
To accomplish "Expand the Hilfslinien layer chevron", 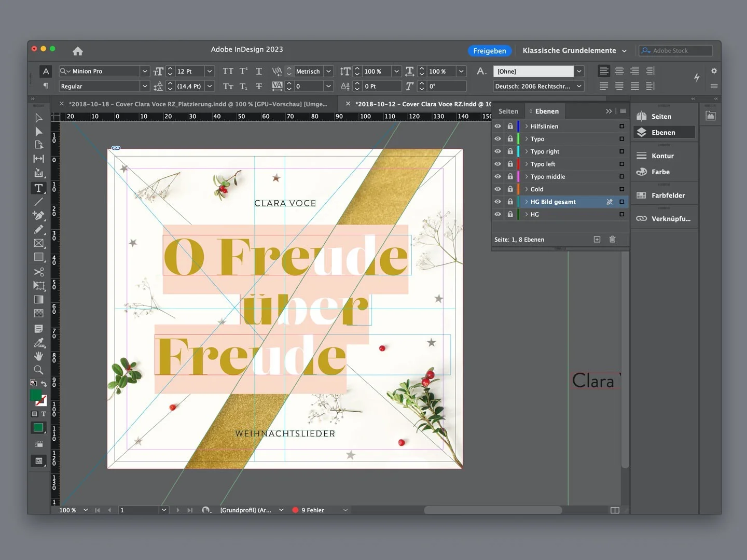I will tap(526, 126).
